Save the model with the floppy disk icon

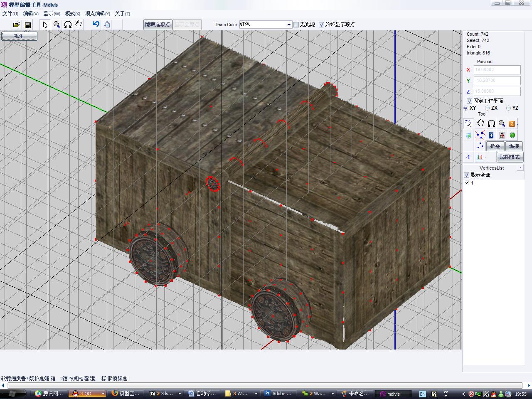27,25
